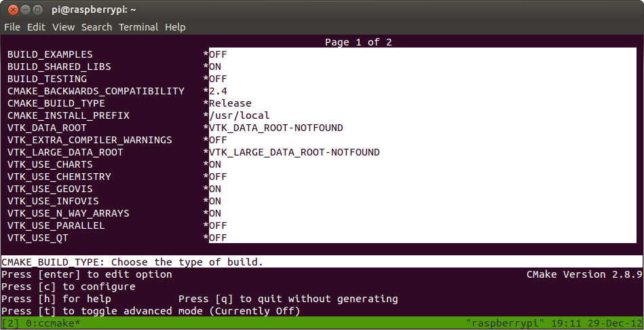Click the OFF value of VTK_USE_CHEMISTRY
Image resolution: width=644 pixels, height=330 pixels.
tap(218, 177)
